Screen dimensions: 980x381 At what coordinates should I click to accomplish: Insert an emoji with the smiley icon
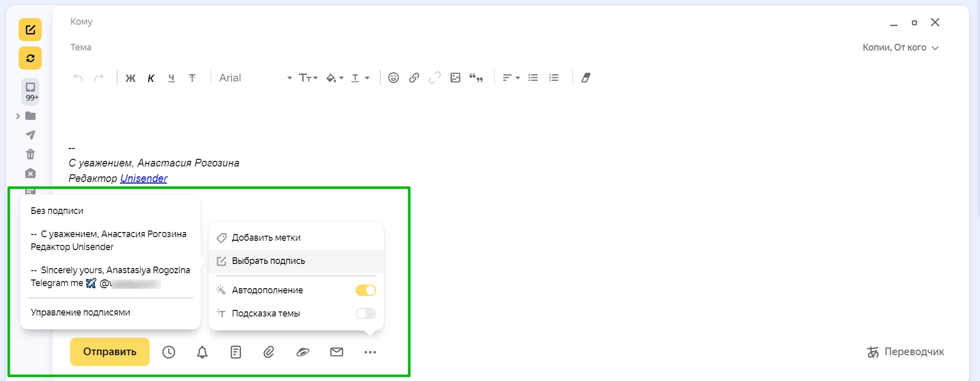point(393,78)
